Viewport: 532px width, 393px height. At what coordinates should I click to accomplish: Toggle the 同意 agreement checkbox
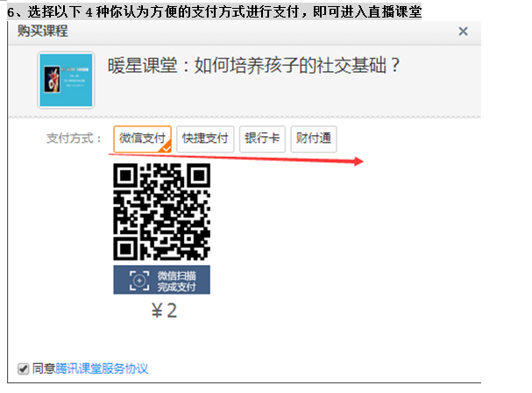pyautogui.click(x=23, y=368)
